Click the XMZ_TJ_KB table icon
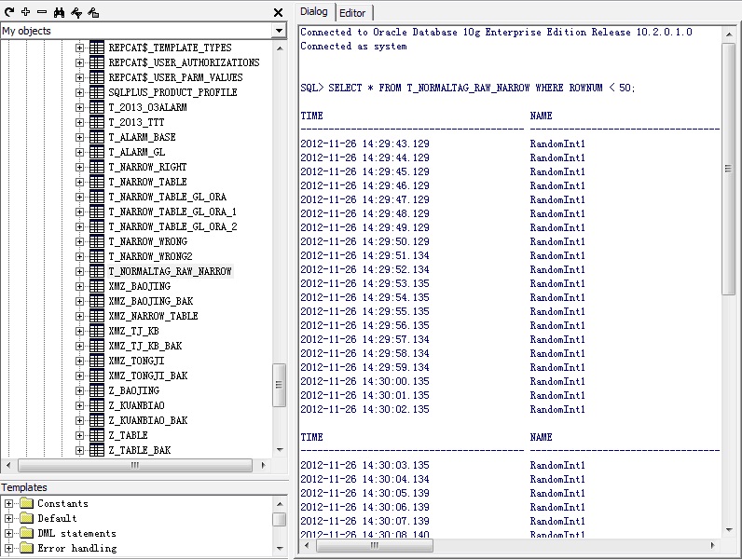Screen dimensions: 742x560 pyautogui.click(x=97, y=331)
